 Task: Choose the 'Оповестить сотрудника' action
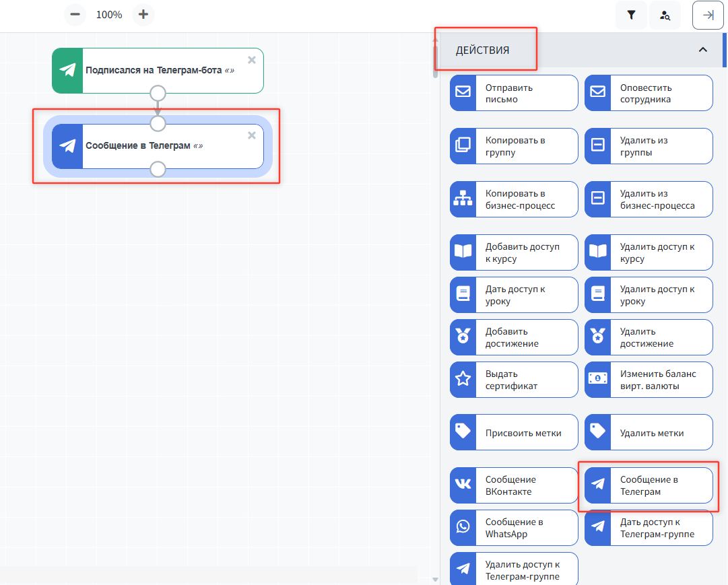tap(649, 93)
